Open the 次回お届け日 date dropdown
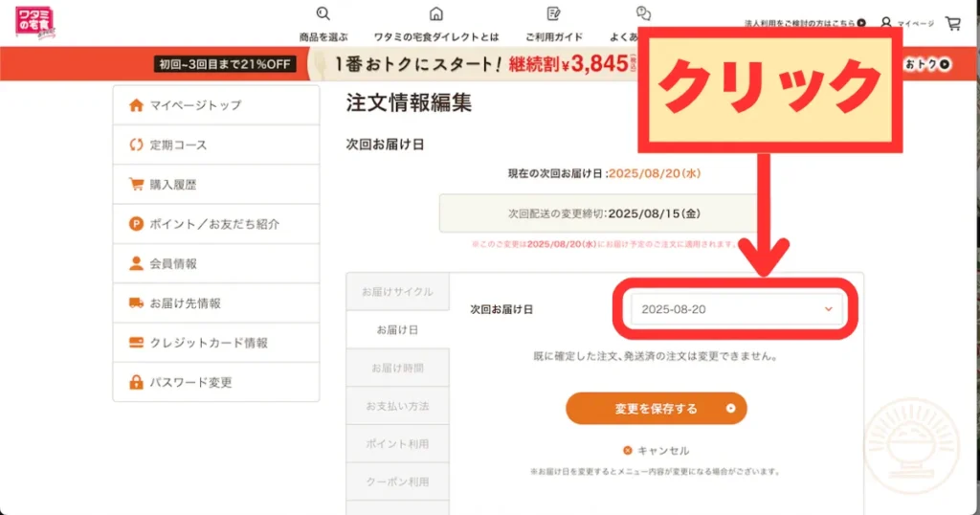The width and height of the screenshot is (980, 515). coord(736,309)
